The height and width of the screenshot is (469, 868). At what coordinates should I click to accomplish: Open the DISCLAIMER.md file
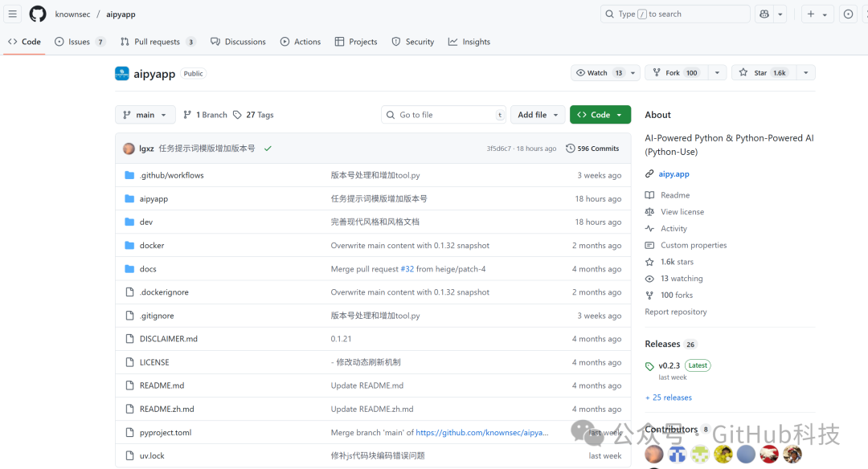pos(168,339)
